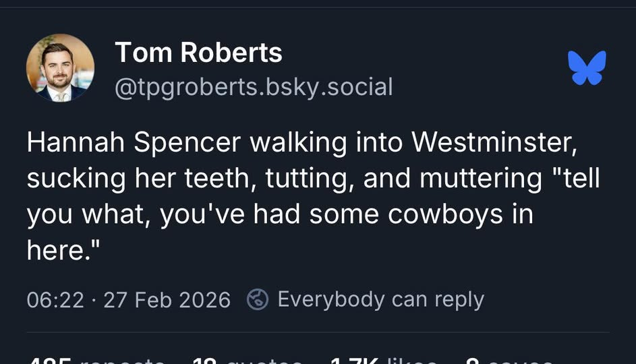
Task: Click the name Hannah Spencer in post
Action: pyautogui.click(x=134, y=142)
